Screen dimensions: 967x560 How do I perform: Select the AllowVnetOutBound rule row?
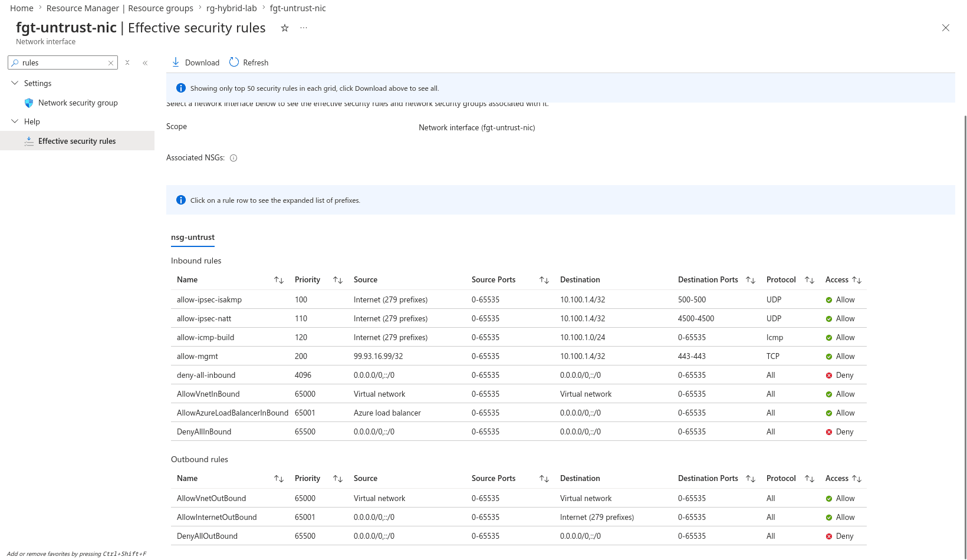(x=519, y=498)
